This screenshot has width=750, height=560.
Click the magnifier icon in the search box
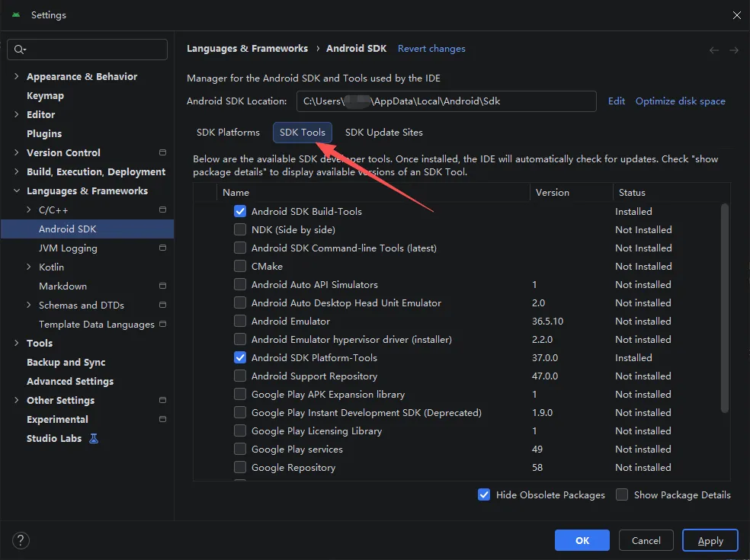[20, 50]
